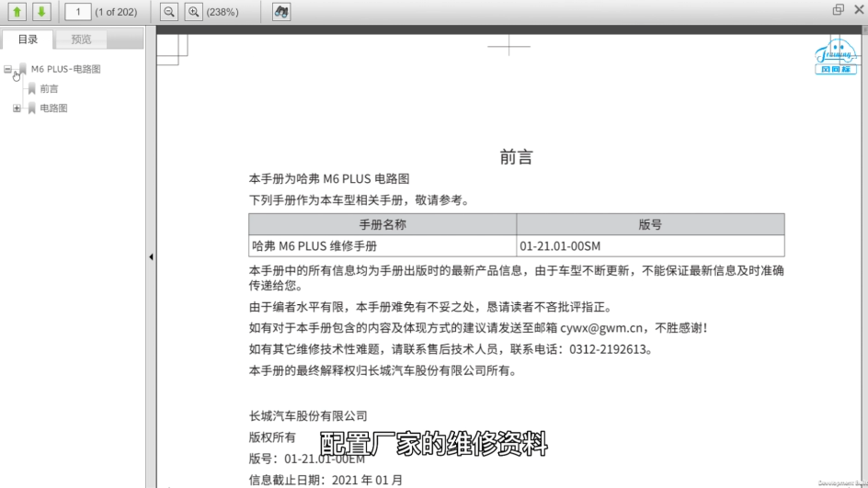Click the 版号 table header

[650, 224]
